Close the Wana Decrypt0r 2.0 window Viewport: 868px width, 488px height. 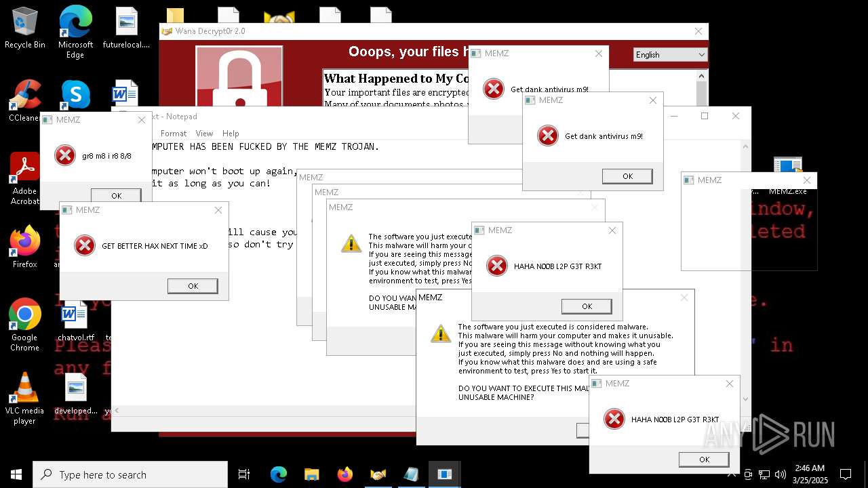(698, 31)
